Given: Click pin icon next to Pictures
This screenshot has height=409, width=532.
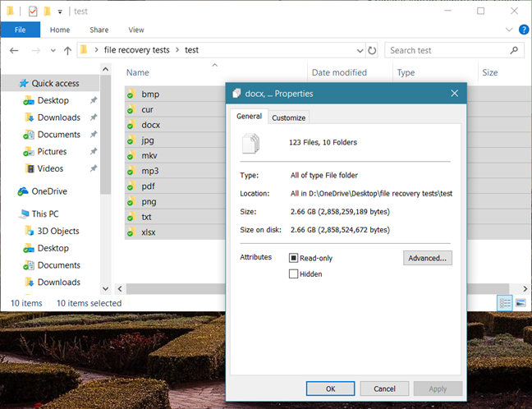Looking at the screenshot, I should click(x=94, y=151).
